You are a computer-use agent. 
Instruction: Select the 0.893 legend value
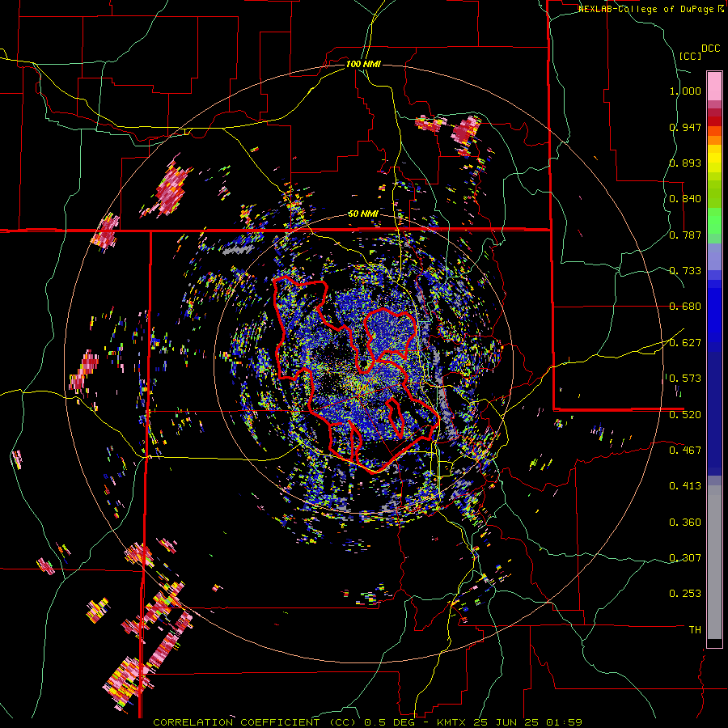[x=685, y=163]
